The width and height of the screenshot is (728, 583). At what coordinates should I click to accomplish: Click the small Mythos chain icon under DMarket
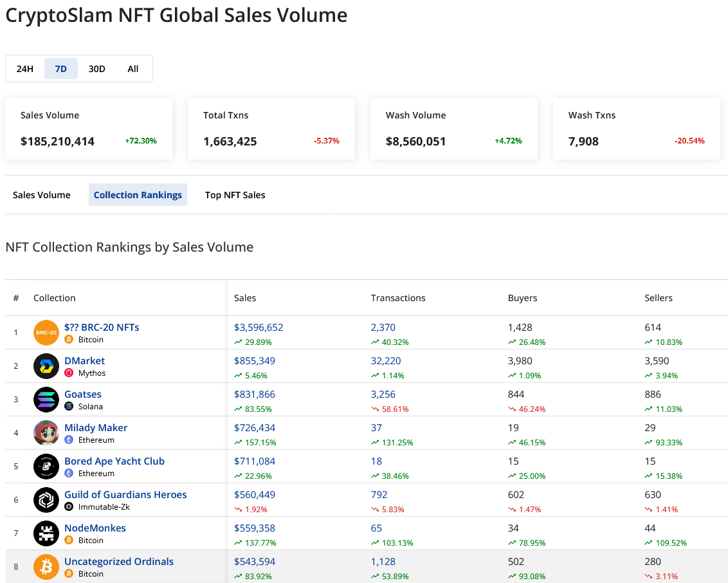coord(69,373)
